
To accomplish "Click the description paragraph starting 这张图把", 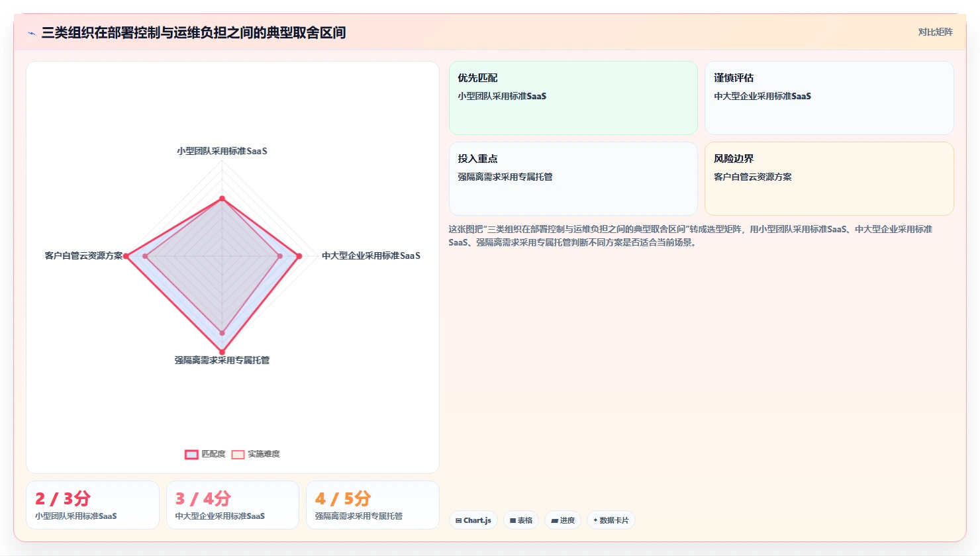I will click(x=691, y=236).
